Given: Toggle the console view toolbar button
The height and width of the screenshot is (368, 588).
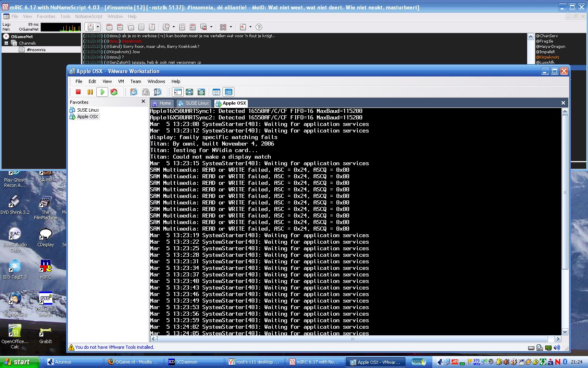Looking at the screenshot, I should pyautogui.click(x=228, y=92).
